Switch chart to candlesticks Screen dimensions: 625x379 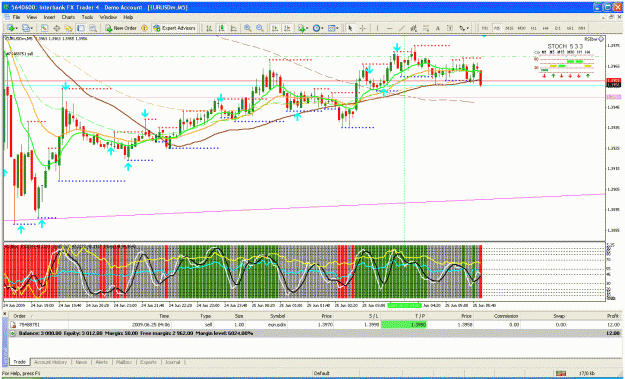(x=222, y=28)
